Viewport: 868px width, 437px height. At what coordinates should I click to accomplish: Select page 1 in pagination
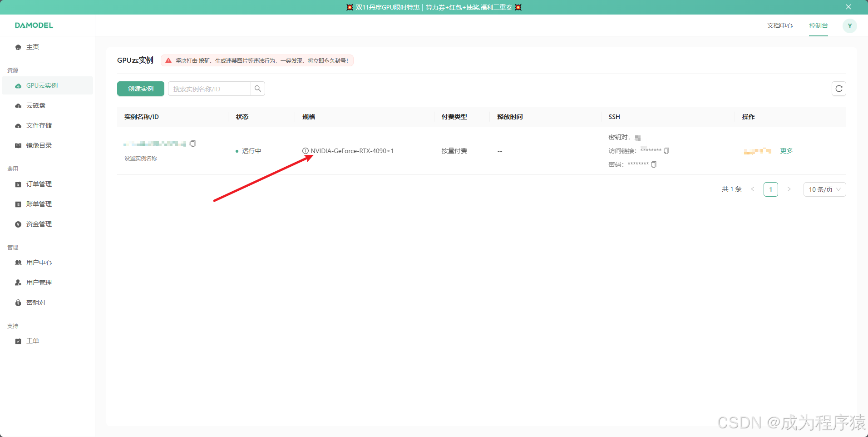(x=771, y=189)
